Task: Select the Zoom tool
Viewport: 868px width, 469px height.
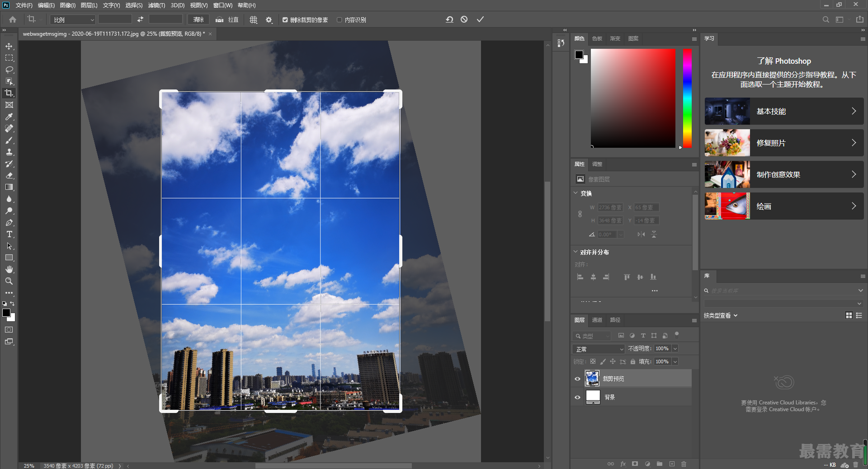Action: (9, 281)
